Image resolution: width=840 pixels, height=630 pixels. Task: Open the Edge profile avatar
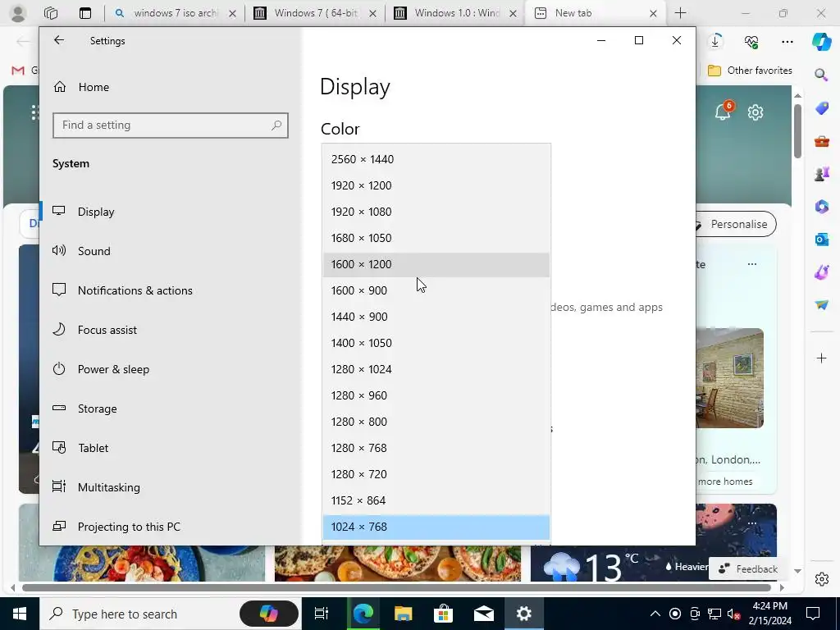point(18,13)
